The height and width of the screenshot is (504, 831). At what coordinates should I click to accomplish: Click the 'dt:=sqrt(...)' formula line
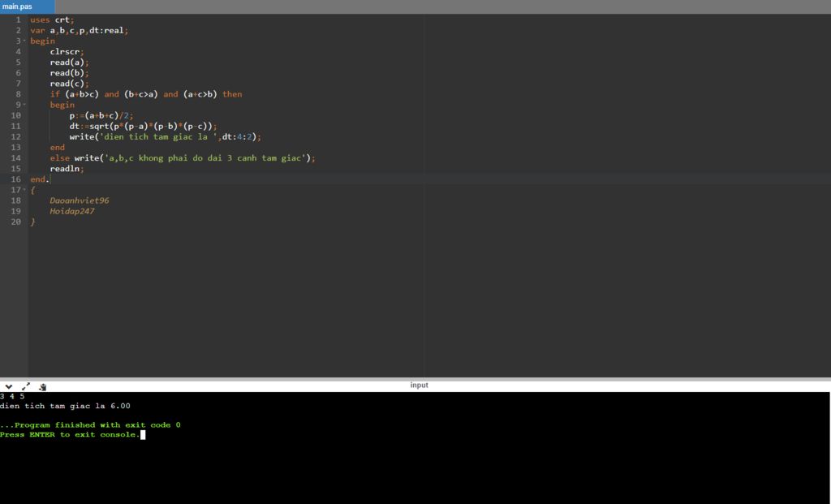[143, 126]
